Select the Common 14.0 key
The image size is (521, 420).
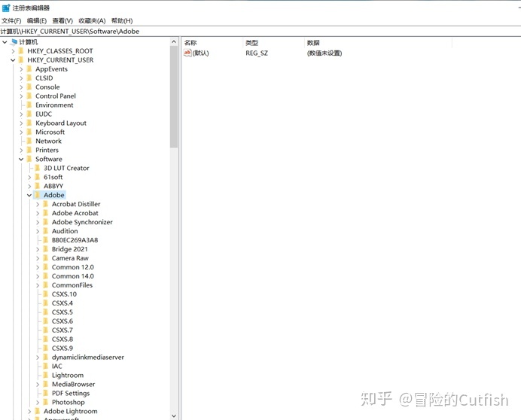tap(73, 276)
